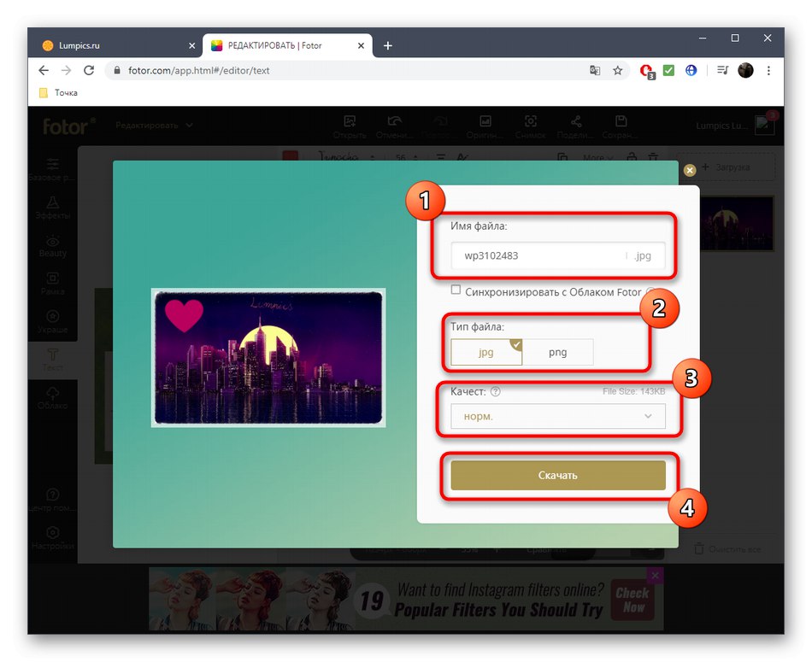Open the Chrome profile avatar
Image resolution: width=812 pixels, height=662 pixels.
[745, 70]
